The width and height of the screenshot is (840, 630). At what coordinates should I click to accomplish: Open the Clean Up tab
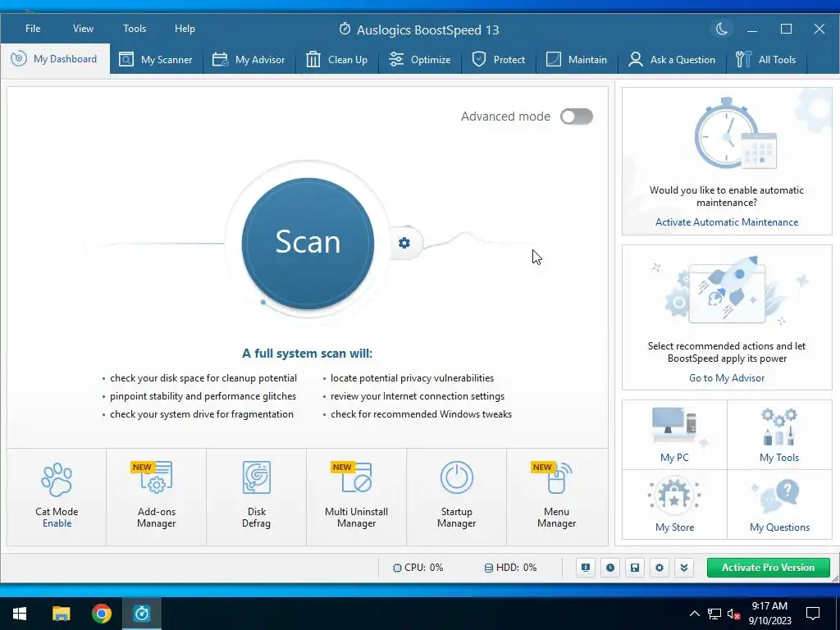pyautogui.click(x=336, y=59)
